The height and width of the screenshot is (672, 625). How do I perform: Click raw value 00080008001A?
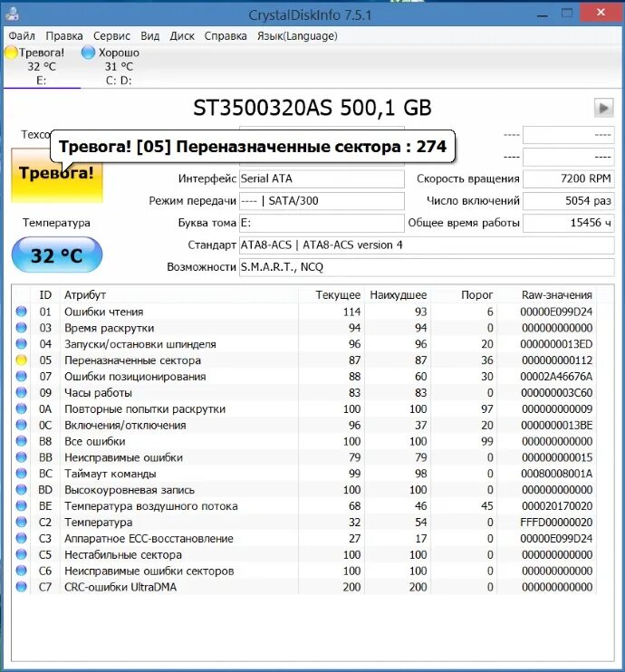click(x=556, y=474)
